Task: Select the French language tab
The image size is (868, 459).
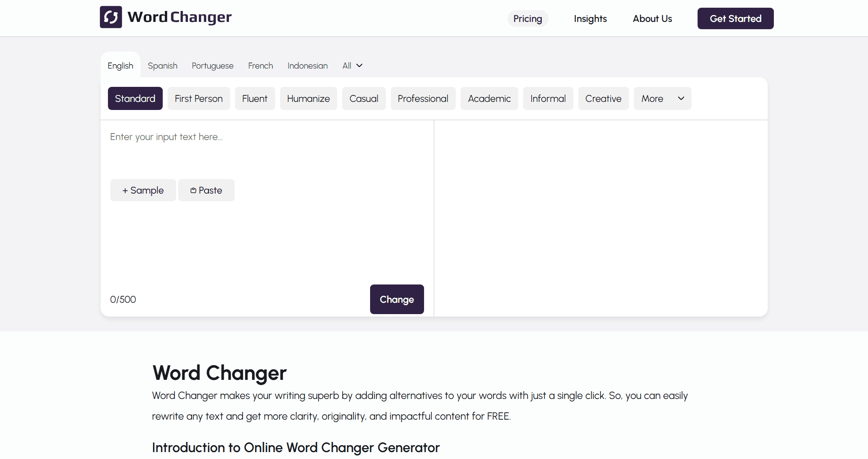Action: coord(261,66)
